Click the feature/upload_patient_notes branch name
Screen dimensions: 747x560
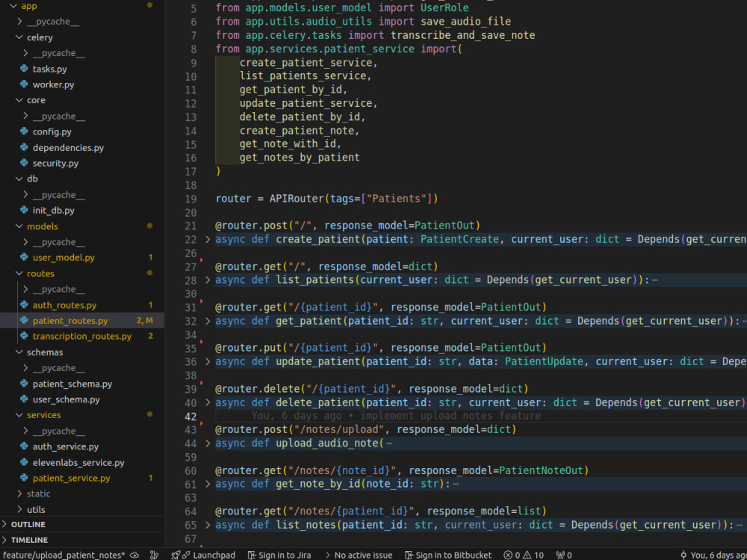[x=63, y=555]
